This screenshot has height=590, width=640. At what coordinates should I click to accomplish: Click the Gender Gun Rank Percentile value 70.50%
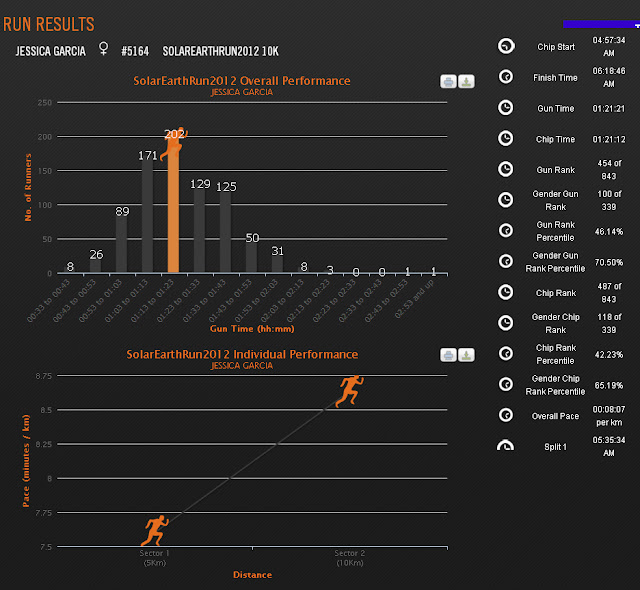coord(609,262)
